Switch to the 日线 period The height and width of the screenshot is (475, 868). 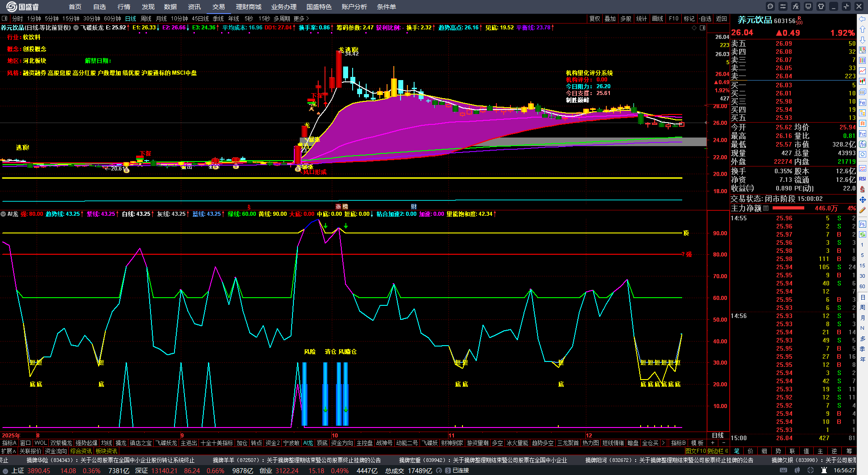click(x=131, y=19)
